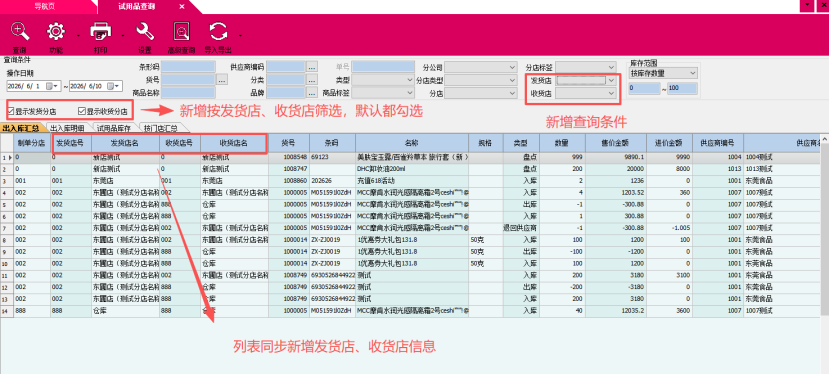Click the 供应商编号 column header
Screen dimensions: 829x374
tap(718, 143)
